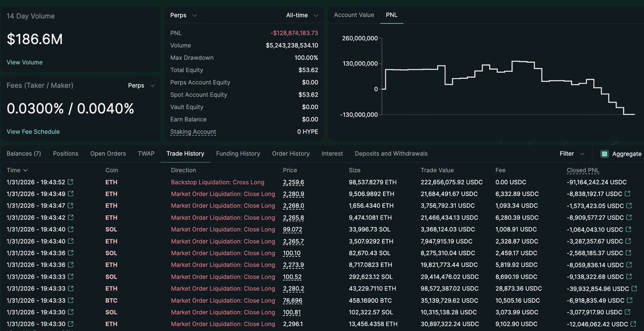
Task: Open external link icon for BTC trade row
Action: [71, 300]
